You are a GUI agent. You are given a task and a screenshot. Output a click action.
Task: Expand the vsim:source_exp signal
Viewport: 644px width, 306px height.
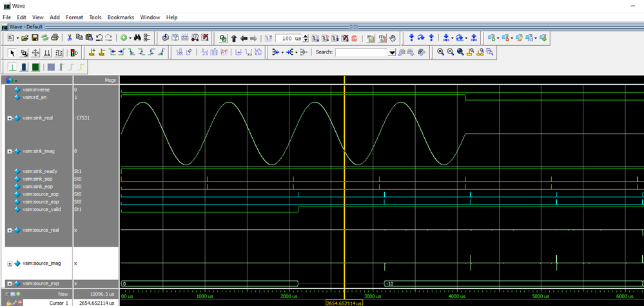(9, 283)
